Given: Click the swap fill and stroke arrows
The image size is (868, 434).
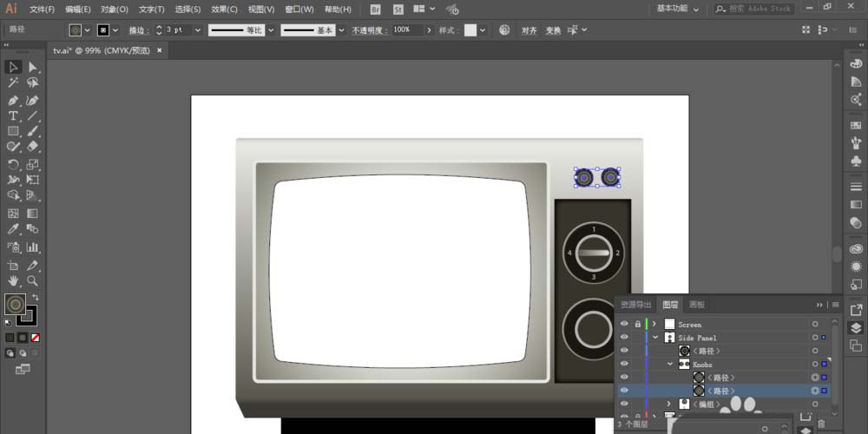Looking at the screenshot, I should coord(36,297).
